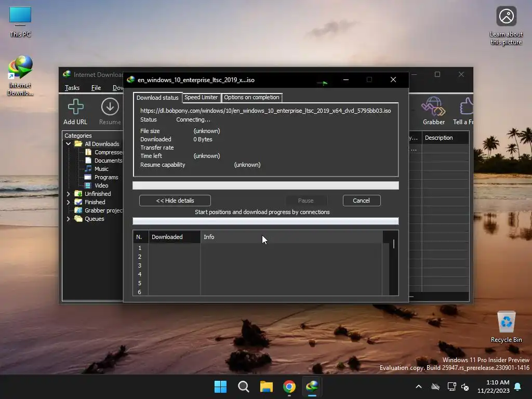Switch to the Speed Limiter tab
This screenshot has height=399, width=532.
[x=201, y=97]
